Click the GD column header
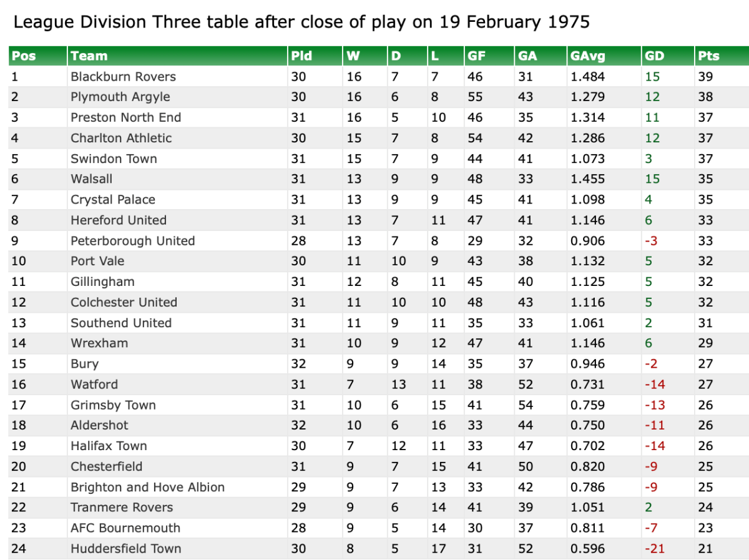Screen dimensions: 749x560 click(x=654, y=56)
